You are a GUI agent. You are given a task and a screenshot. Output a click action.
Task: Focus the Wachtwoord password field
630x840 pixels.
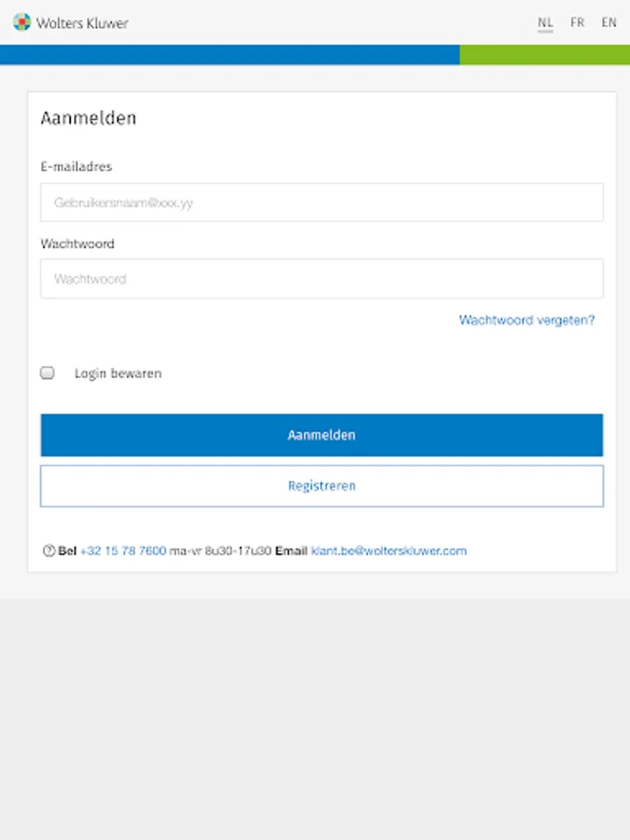321,279
